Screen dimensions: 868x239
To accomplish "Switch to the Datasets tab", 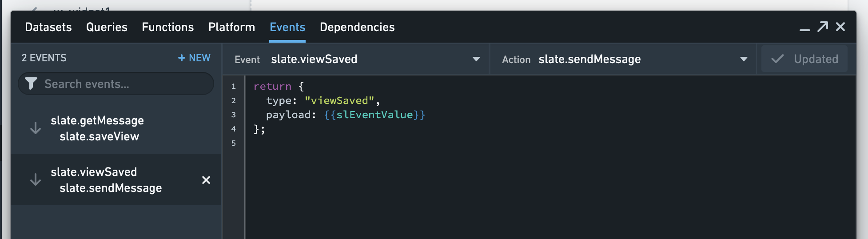I will (48, 27).
